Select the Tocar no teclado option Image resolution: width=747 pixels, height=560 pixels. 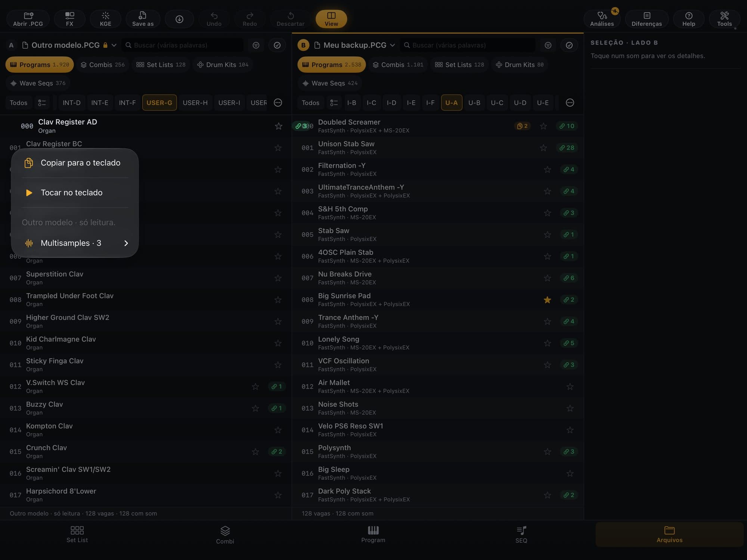click(75, 193)
